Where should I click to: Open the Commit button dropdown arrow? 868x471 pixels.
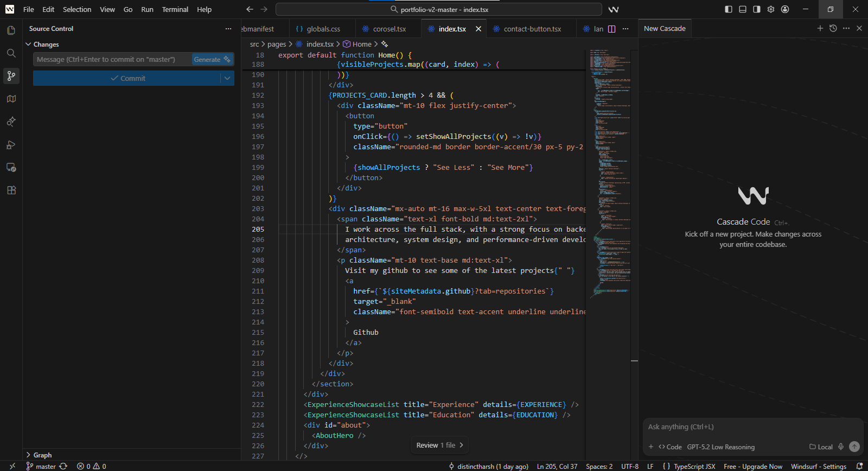[x=227, y=78]
